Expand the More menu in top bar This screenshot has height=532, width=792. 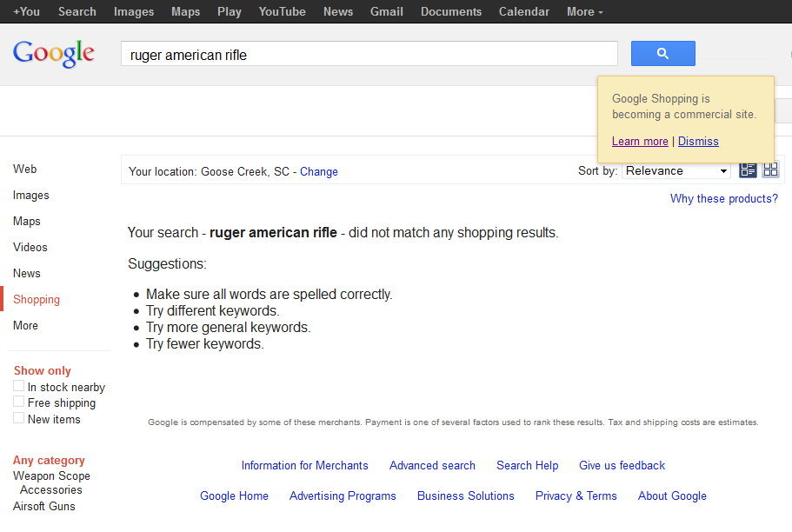(583, 11)
